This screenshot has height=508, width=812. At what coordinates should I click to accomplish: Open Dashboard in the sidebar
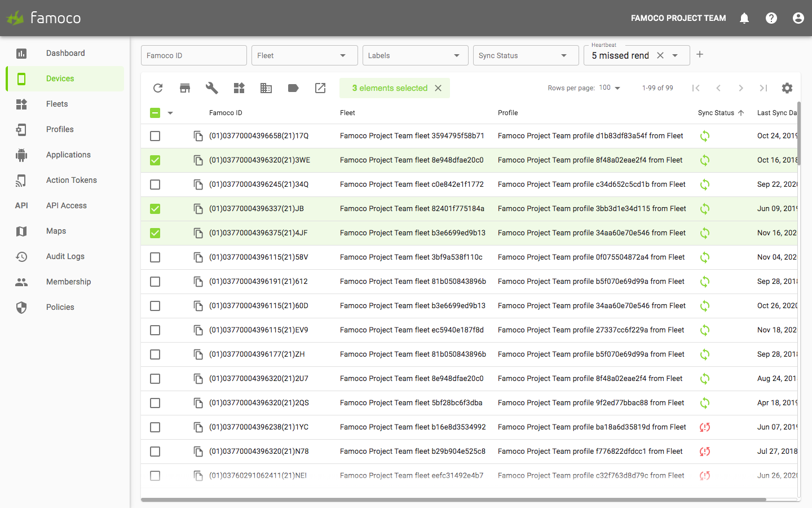pos(65,53)
